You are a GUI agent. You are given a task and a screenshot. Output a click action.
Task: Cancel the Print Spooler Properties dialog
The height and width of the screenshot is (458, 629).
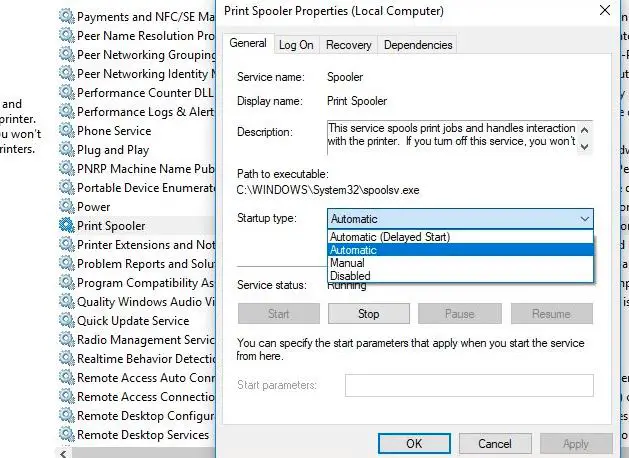pyautogui.click(x=495, y=443)
